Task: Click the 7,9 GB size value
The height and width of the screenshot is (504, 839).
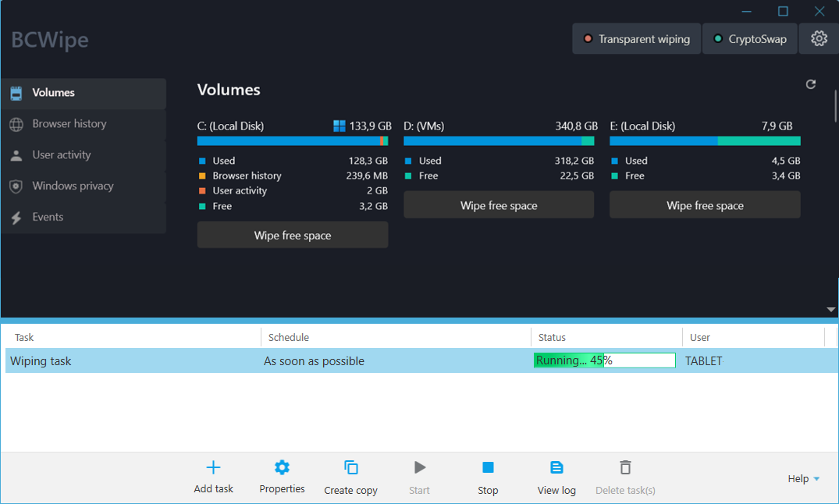Action: tap(777, 126)
